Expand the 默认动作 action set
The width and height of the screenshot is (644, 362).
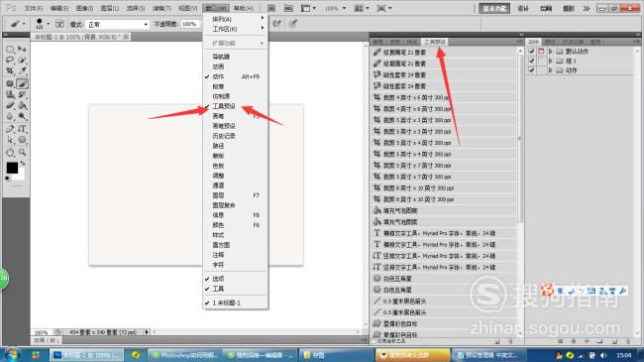click(551, 52)
